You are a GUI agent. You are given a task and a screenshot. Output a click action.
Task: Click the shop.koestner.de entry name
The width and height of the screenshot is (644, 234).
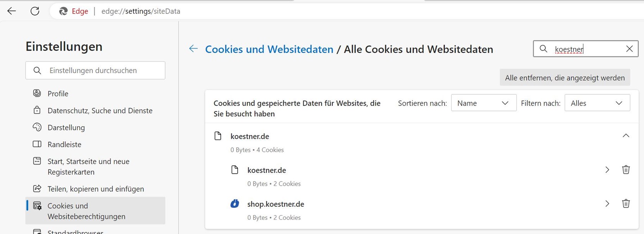[x=276, y=204]
